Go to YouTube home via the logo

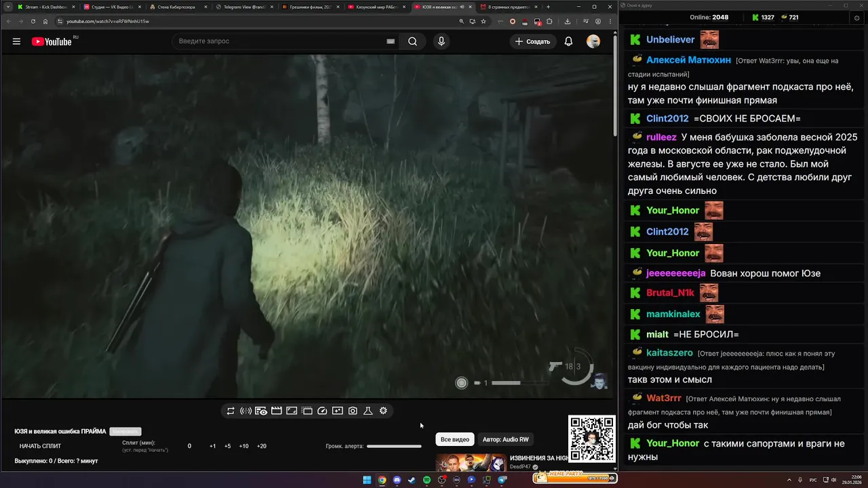[x=53, y=41]
